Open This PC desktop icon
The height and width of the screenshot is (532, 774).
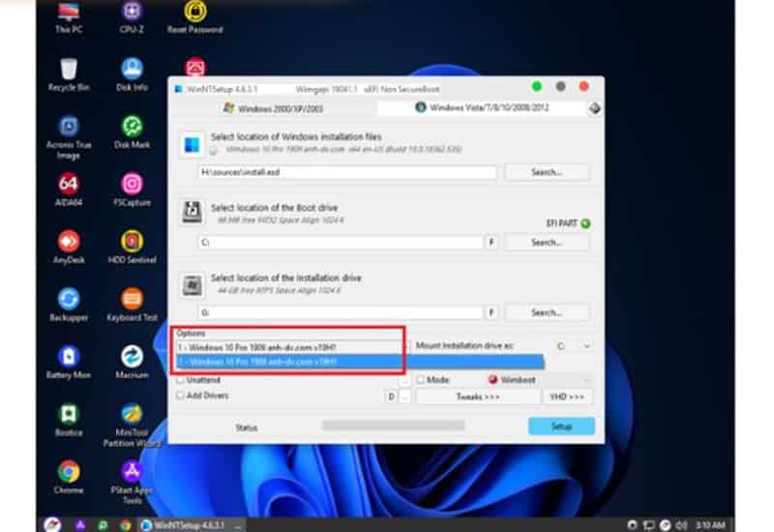click(x=69, y=17)
